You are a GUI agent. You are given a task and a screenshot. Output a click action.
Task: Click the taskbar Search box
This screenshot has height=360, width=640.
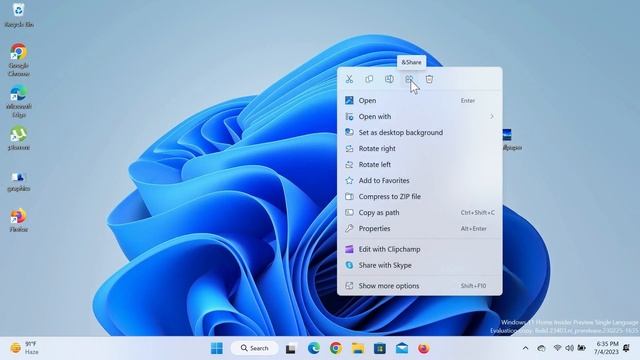click(x=255, y=348)
